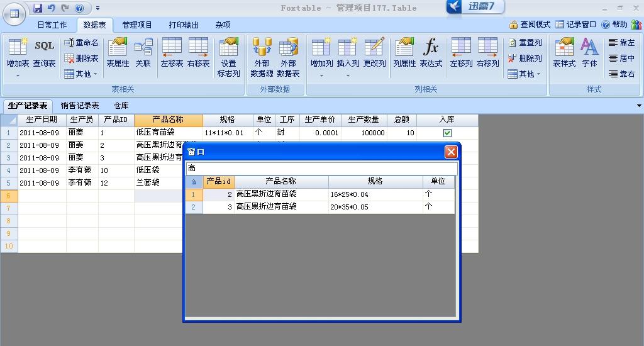Screen dimensions: 644x346
Task: Switch to the 销售记录表 sheet tab
Action: tap(80, 106)
